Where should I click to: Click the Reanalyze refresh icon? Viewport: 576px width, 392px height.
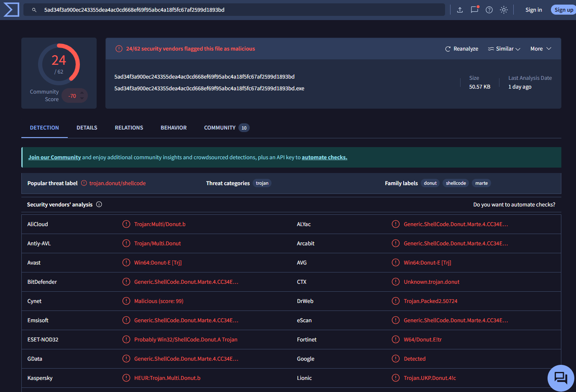pyautogui.click(x=448, y=49)
